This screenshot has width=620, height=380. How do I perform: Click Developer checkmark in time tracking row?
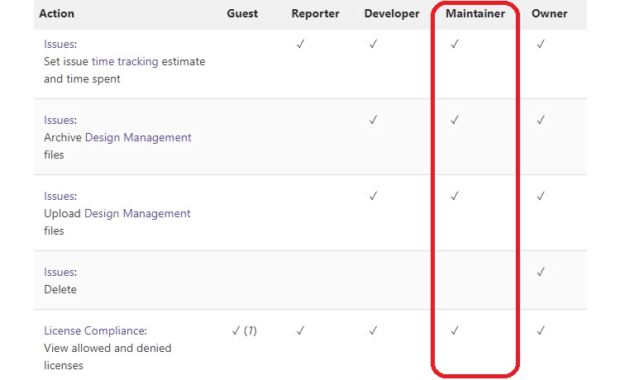coord(373,43)
